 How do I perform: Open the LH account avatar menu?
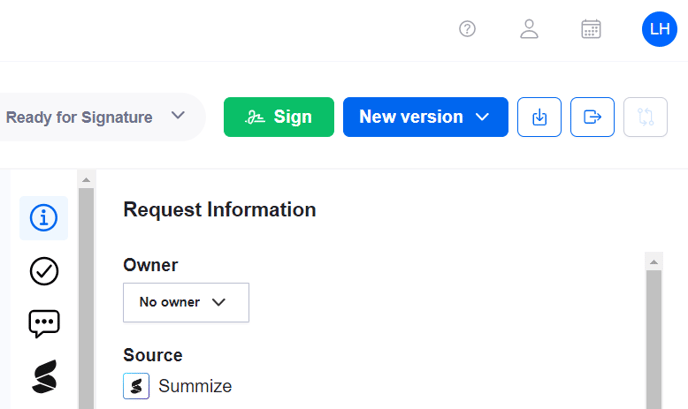coord(659,29)
